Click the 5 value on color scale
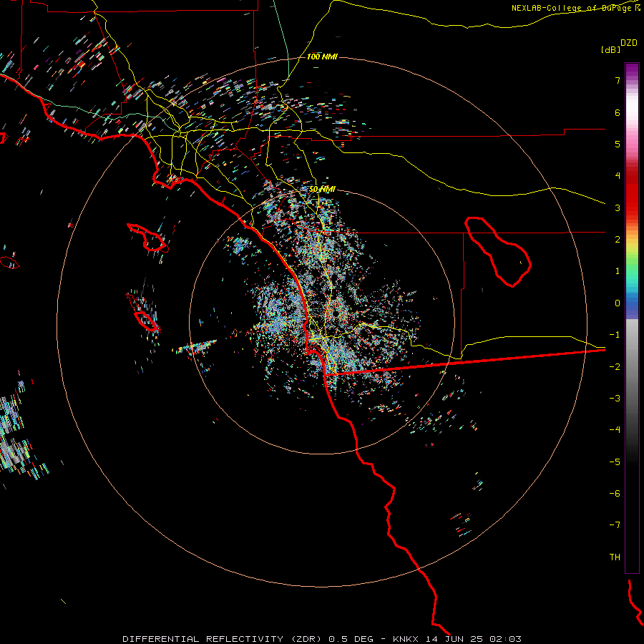This screenshot has width=644, height=644. (618, 144)
